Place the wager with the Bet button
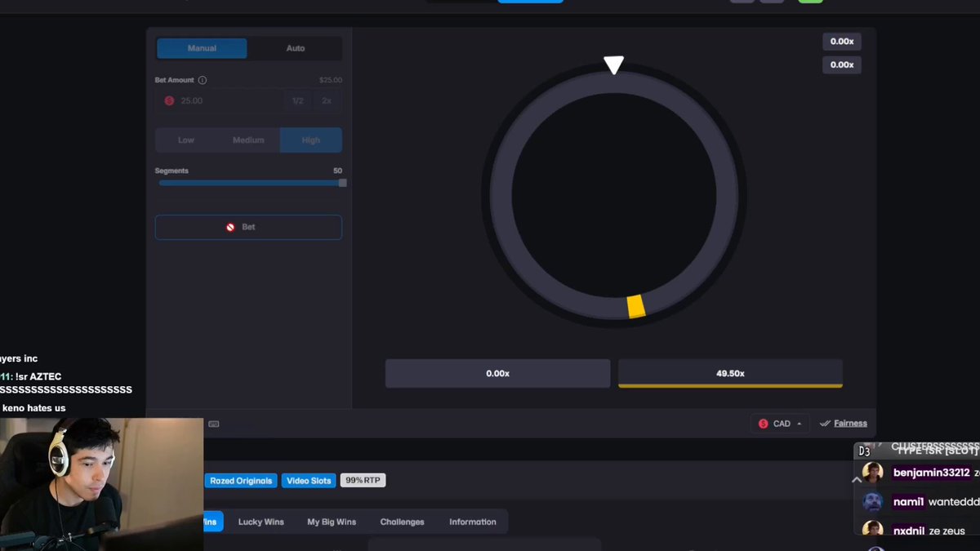Image resolution: width=980 pixels, height=551 pixels. (x=248, y=227)
